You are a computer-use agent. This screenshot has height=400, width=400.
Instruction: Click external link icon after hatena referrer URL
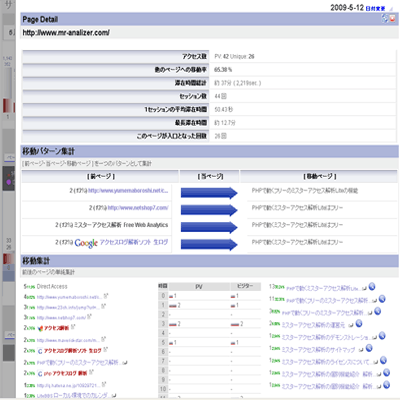click(104, 384)
